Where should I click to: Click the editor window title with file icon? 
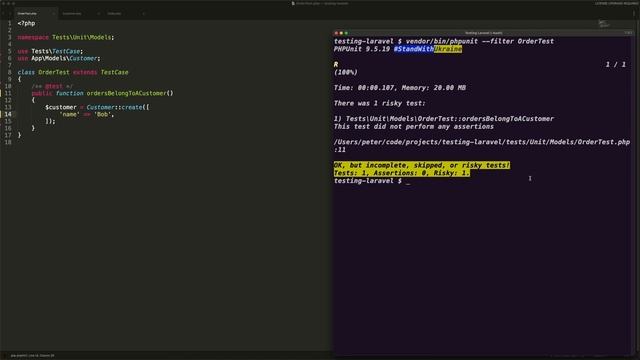coord(320,3)
